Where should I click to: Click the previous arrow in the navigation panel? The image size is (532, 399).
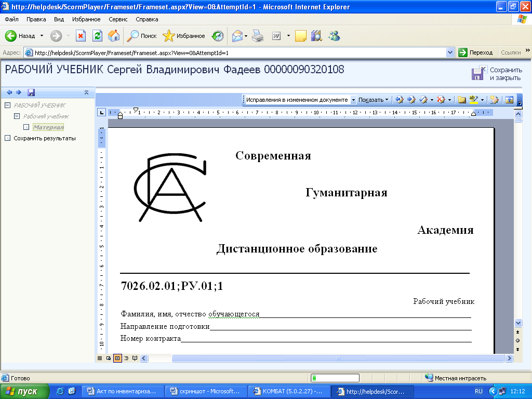pos(9,92)
